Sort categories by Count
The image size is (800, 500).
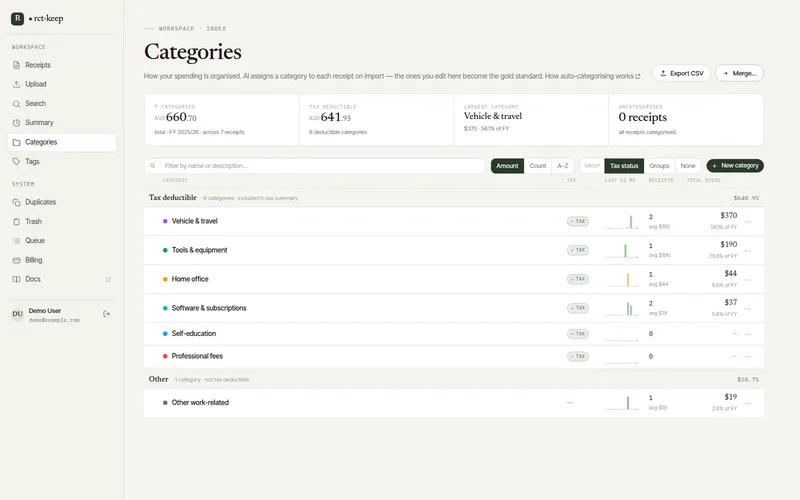538,166
